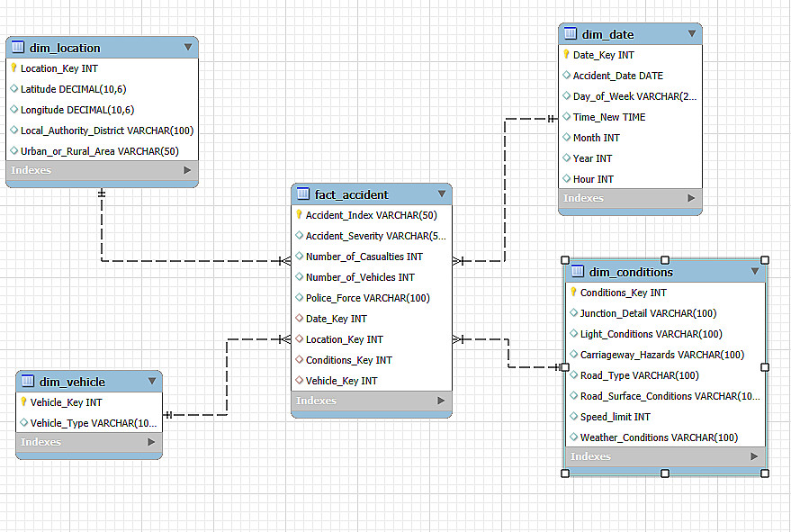Select the dim_location table title
The height and width of the screenshot is (532, 791).
65,48
